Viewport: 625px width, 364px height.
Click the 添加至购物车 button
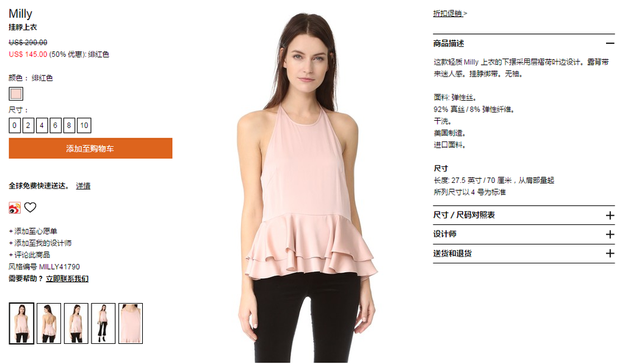[90, 149]
